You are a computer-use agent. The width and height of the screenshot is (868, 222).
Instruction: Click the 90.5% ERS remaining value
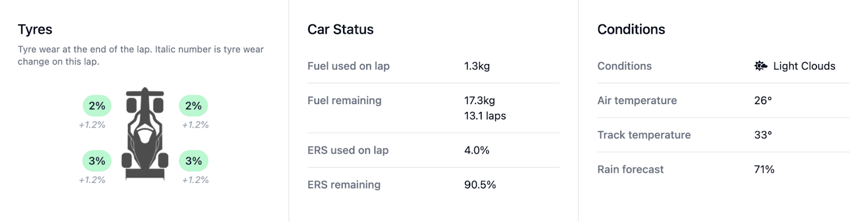pos(480,185)
